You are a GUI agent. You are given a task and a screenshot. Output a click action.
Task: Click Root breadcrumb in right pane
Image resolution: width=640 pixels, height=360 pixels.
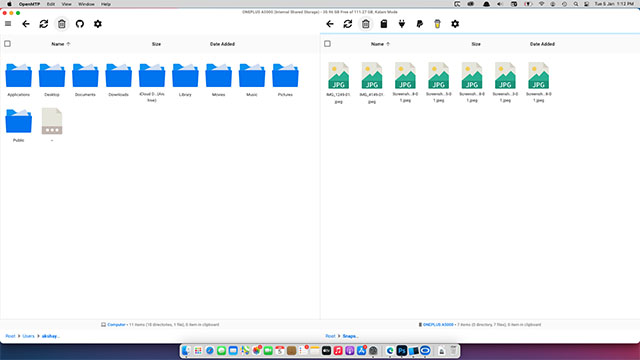click(x=330, y=336)
